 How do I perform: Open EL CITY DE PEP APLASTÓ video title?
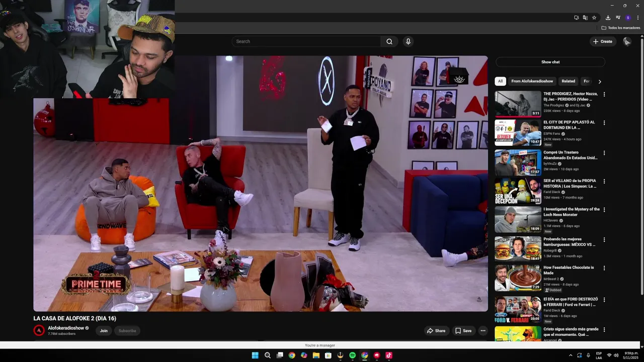click(x=569, y=125)
